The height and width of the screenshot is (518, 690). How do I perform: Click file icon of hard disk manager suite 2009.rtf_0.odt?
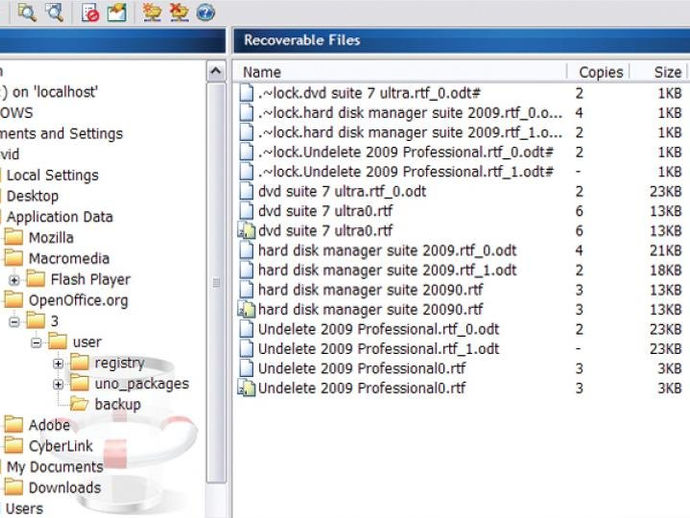click(x=246, y=250)
